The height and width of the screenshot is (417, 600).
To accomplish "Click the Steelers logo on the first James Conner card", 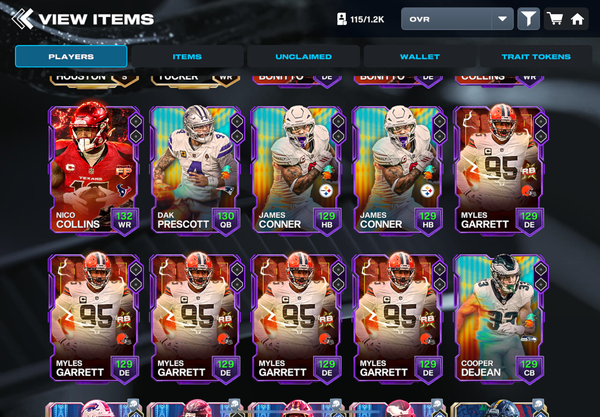I will [326, 191].
